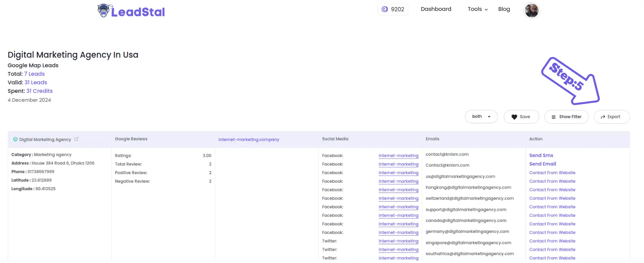This screenshot has height=263, width=644.
Task: Click the Send Sms link
Action: (541, 155)
